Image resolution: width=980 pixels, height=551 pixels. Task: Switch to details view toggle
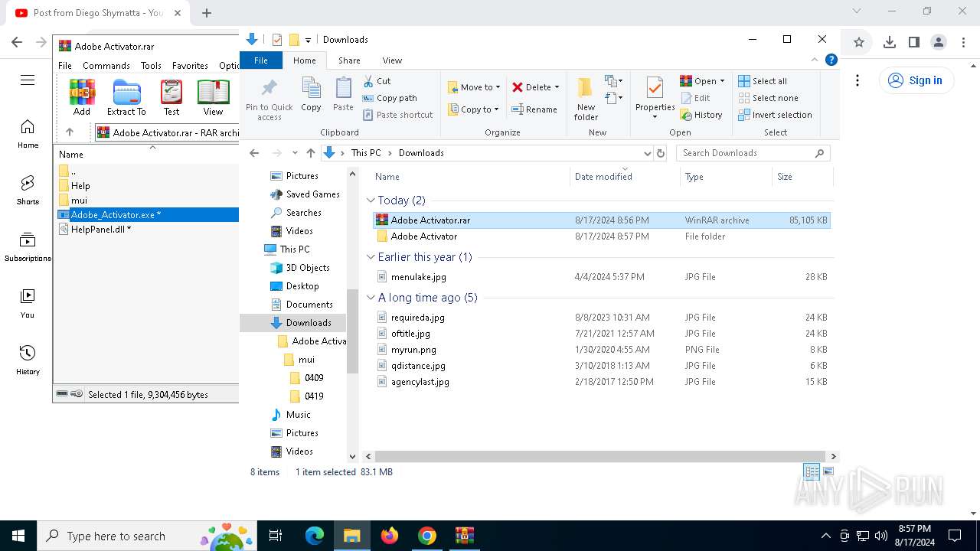[812, 472]
